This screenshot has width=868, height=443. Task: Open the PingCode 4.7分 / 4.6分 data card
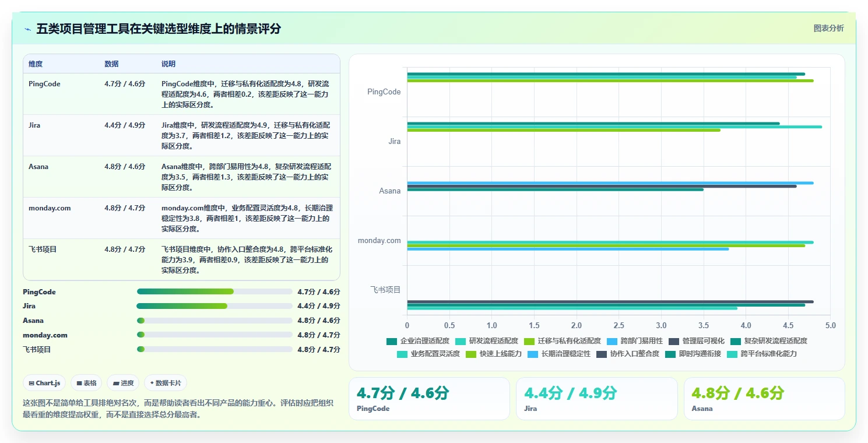[x=429, y=399]
